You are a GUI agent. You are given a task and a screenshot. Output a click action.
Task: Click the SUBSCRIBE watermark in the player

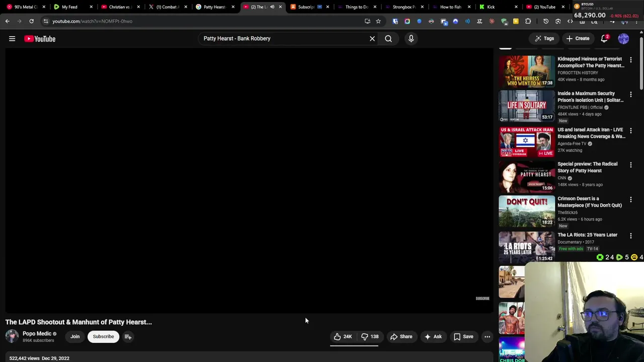coord(482,299)
